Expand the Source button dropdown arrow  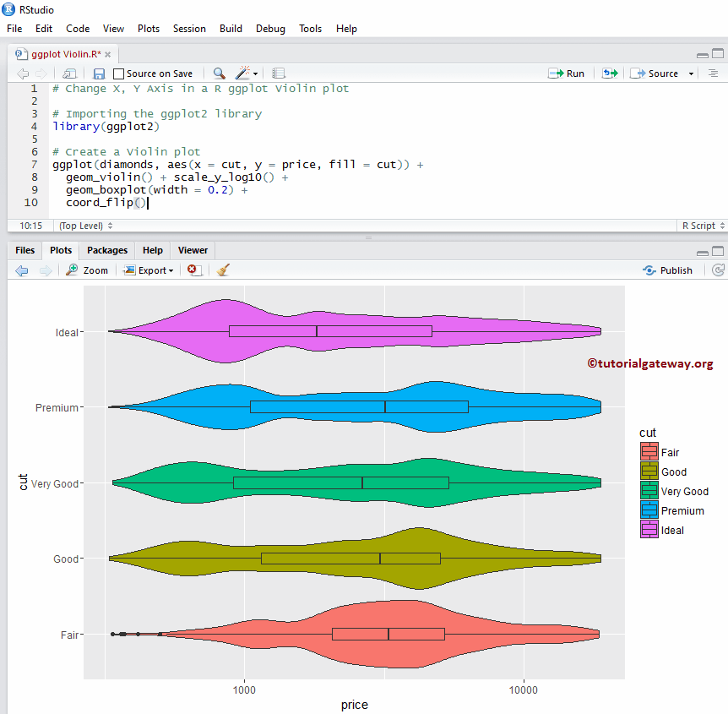691,74
